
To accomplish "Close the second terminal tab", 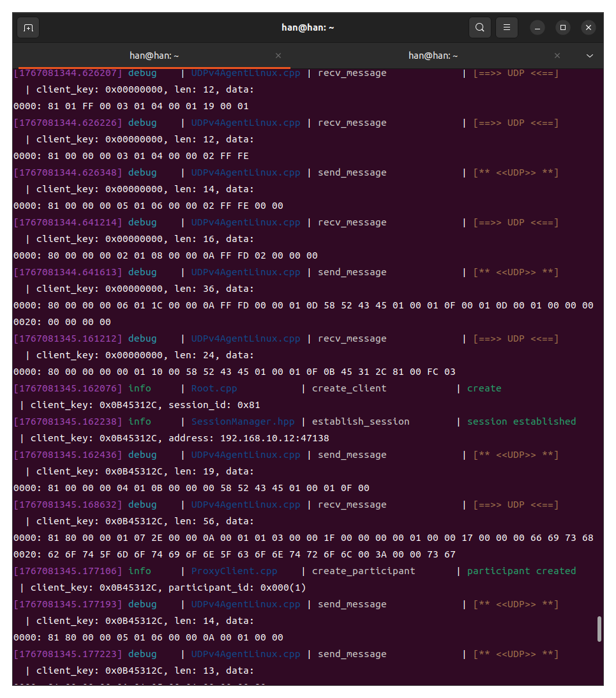I will coord(557,56).
